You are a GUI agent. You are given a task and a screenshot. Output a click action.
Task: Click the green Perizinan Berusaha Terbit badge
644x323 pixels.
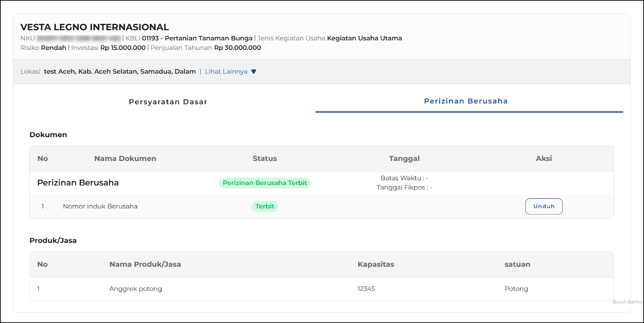[264, 183]
